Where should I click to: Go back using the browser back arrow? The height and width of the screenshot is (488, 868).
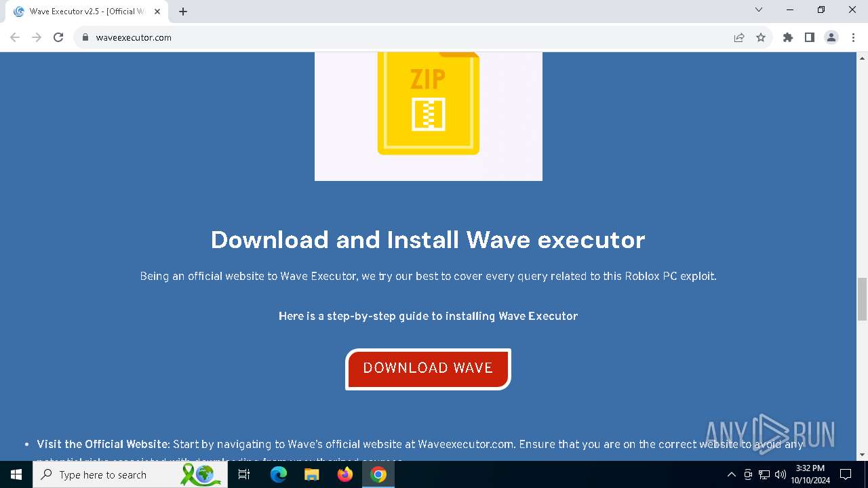[15, 37]
